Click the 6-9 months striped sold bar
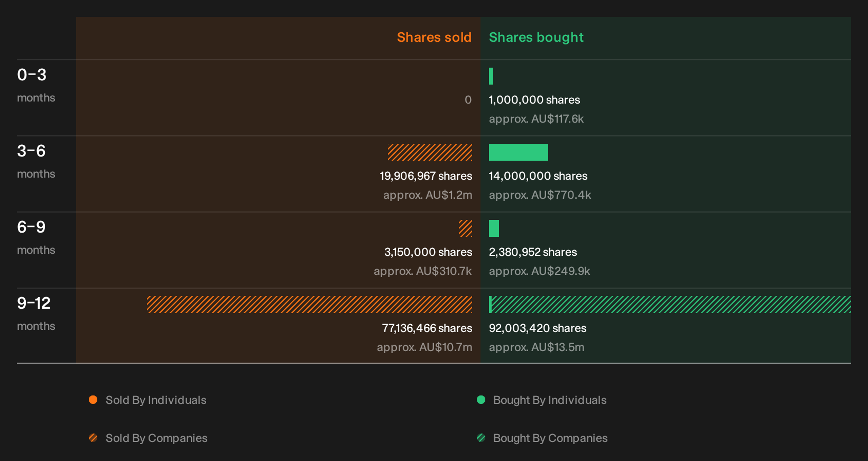This screenshot has height=461, width=868. pos(465,228)
